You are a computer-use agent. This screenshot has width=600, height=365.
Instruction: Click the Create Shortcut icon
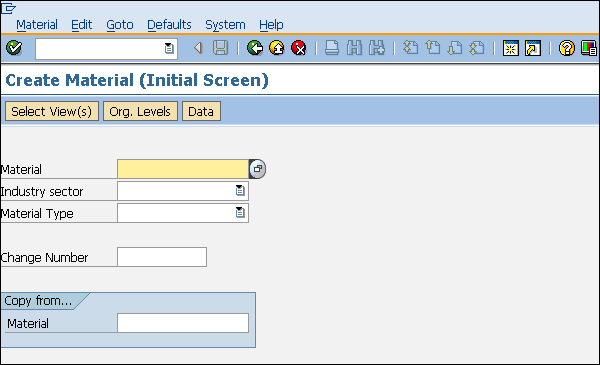(533, 48)
